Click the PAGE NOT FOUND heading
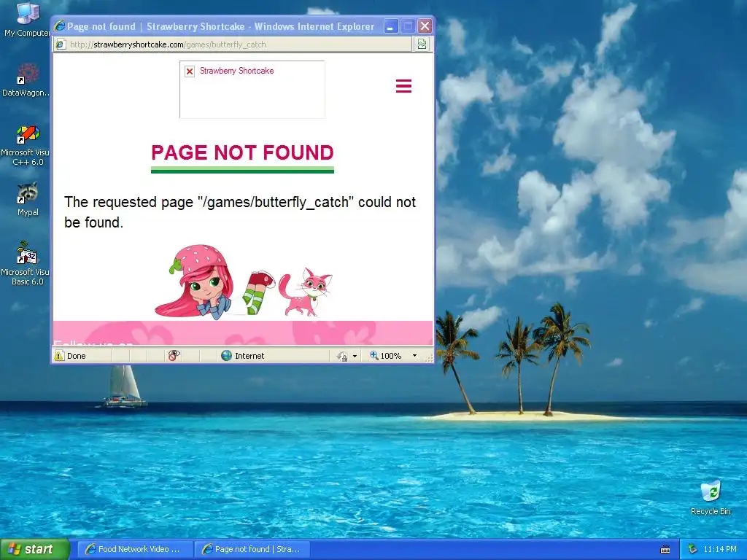 (x=242, y=153)
